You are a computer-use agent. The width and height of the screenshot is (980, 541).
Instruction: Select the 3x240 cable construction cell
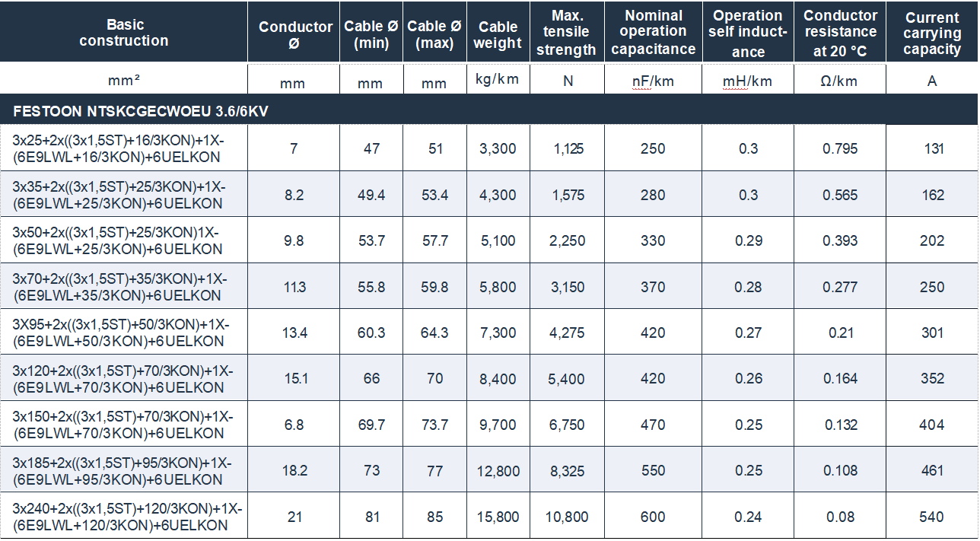[x=124, y=517]
